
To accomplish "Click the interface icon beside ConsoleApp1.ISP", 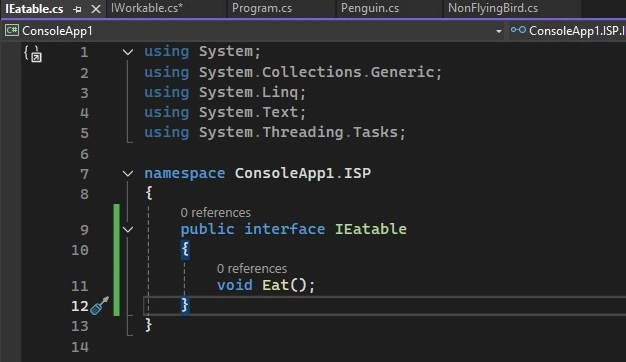I will 518,30.
